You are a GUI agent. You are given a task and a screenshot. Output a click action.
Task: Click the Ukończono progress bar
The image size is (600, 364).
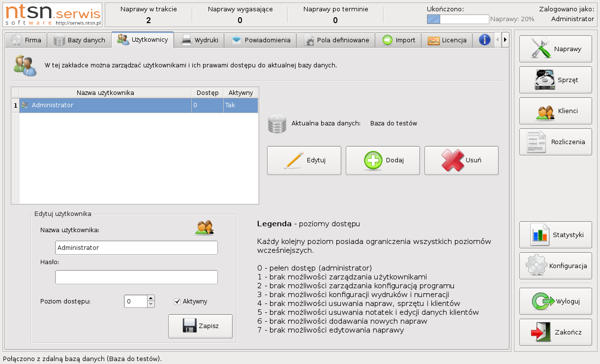tap(458, 19)
